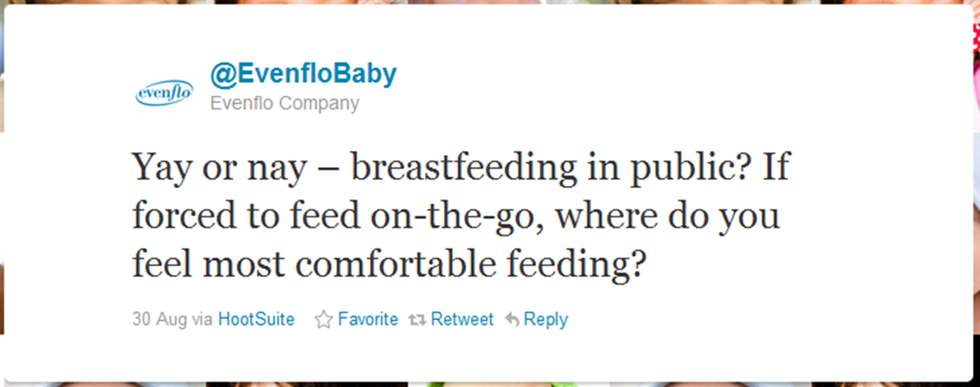The width and height of the screenshot is (980, 387).
Task: Open the HootSuite source link
Action: pyautogui.click(x=256, y=320)
